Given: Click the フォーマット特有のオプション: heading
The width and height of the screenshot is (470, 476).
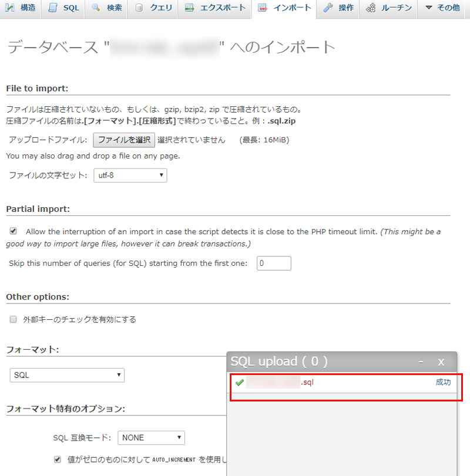Looking at the screenshot, I should coord(66,409).
